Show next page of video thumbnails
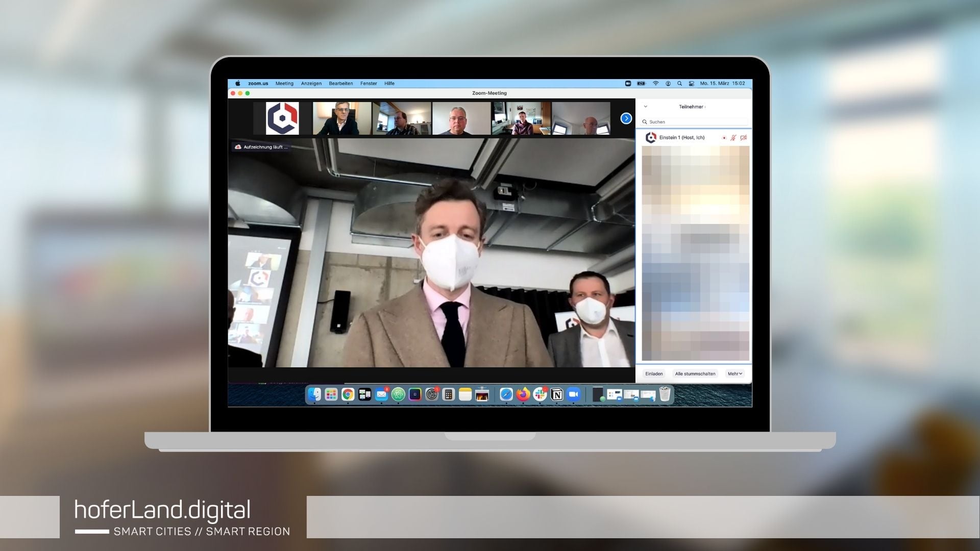This screenshot has height=551, width=980. point(626,118)
